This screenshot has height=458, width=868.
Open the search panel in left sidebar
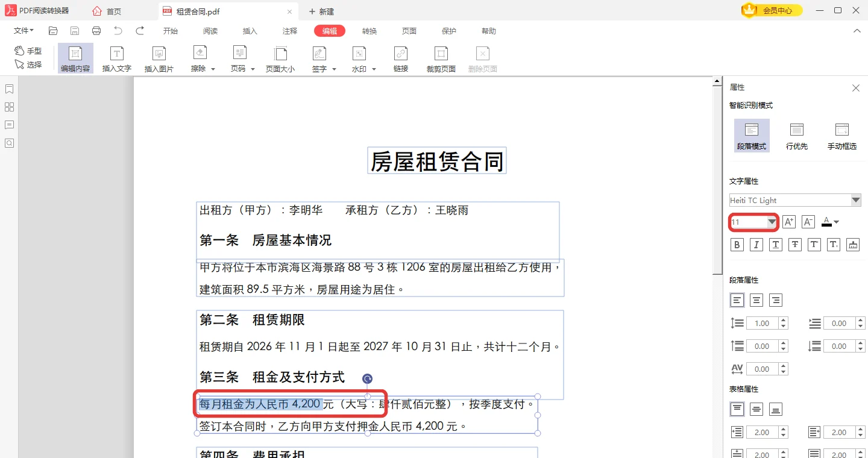[9, 143]
